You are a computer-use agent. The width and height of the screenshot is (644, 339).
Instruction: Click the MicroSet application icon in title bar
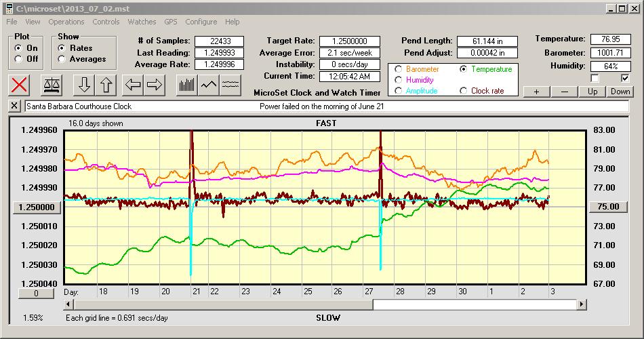(9, 9)
